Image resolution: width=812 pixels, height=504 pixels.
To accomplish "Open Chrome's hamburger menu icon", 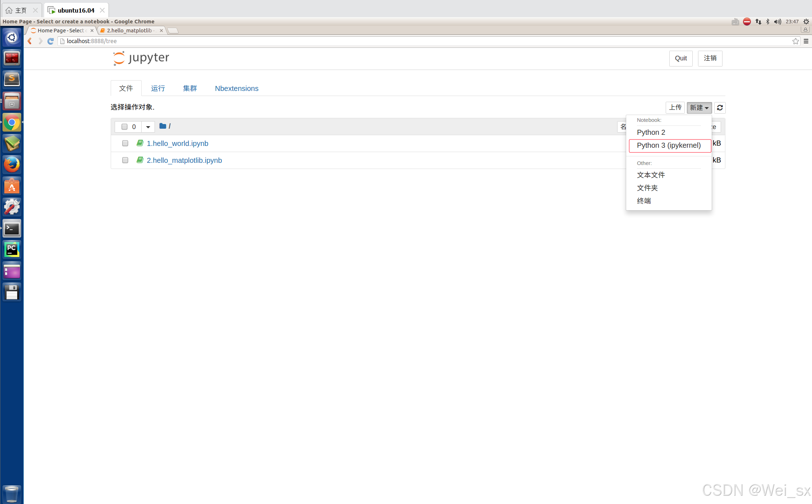I will point(806,41).
